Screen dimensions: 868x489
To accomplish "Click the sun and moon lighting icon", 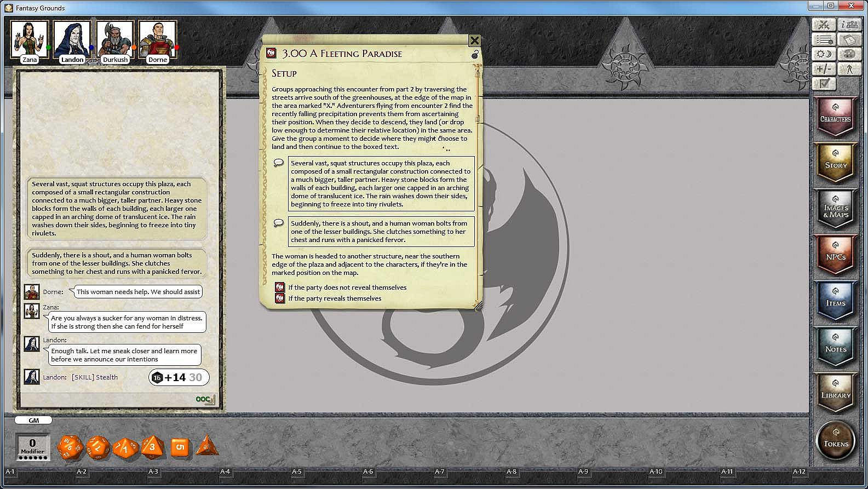I will [x=823, y=54].
